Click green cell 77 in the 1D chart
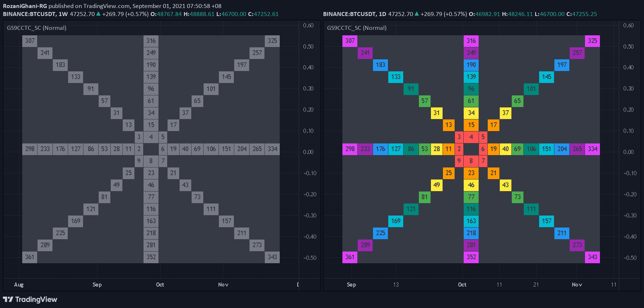The width and height of the screenshot is (644, 308). (x=471, y=197)
